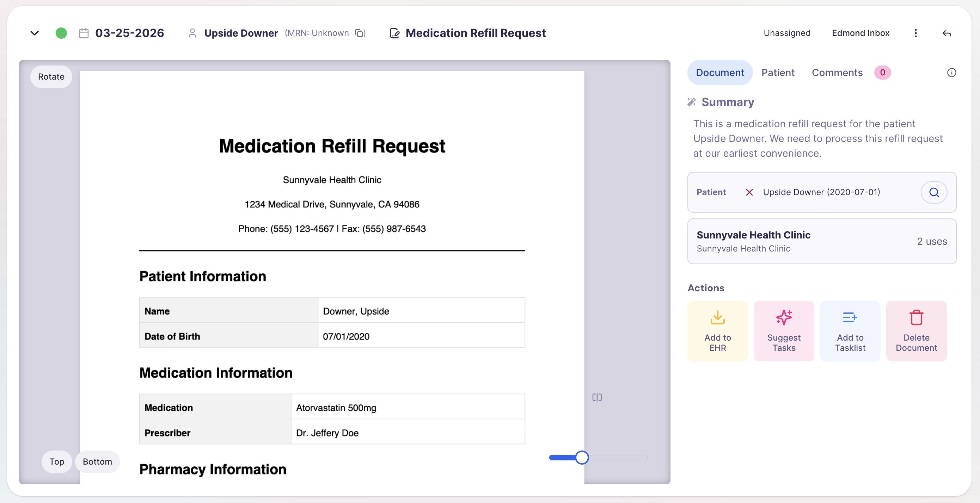Open the three-dot options menu

[x=916, y=33]
